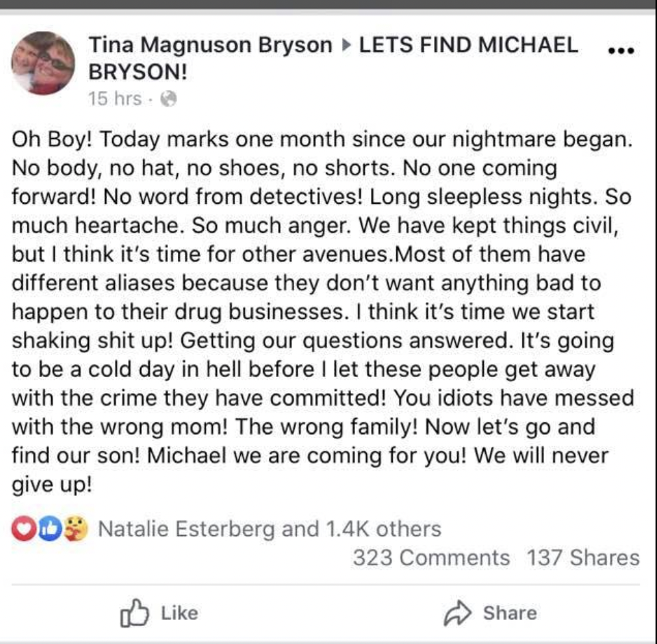
Task: Open the three-dot post options menu
Action: [622, 51]
